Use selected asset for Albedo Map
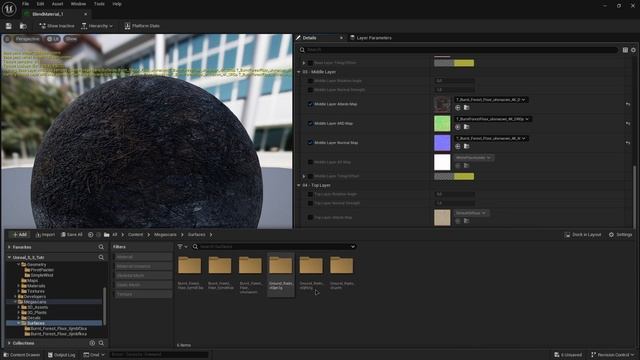Viewport: 640px width, 360px height. [x=458, y=108]
